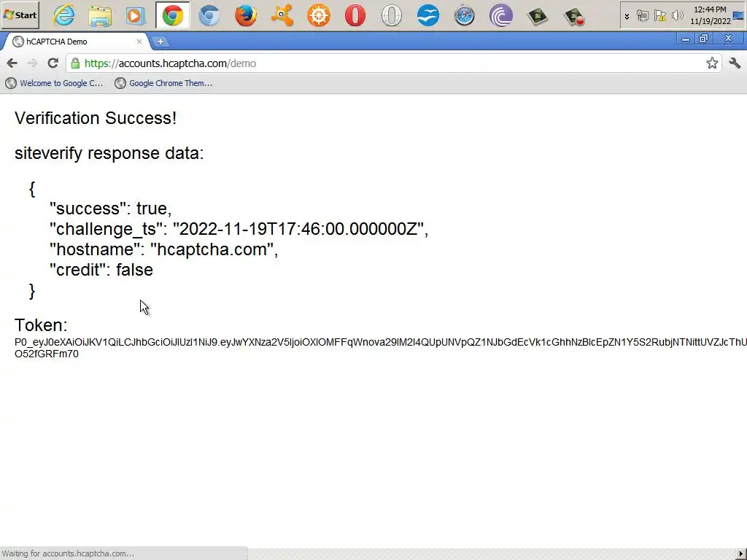The image size is (747, 560).
Task: Open the orange Avast browser icon
Action: click(282, 16)
